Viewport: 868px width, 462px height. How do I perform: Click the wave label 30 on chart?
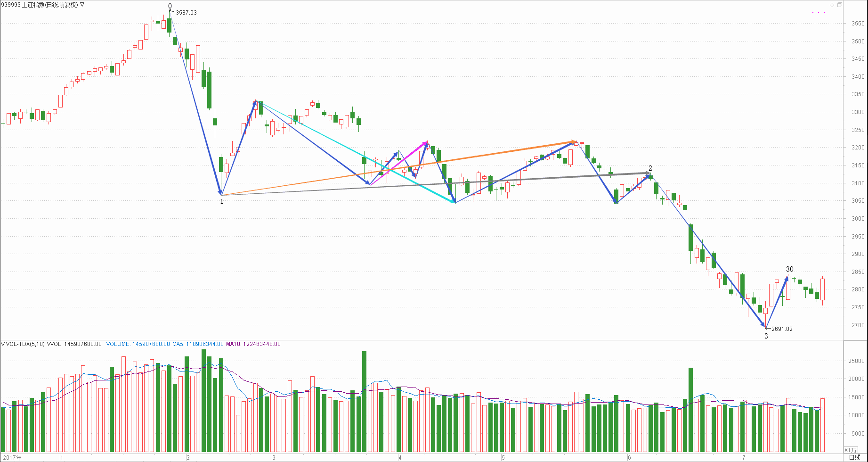click(x=790, y=269)
